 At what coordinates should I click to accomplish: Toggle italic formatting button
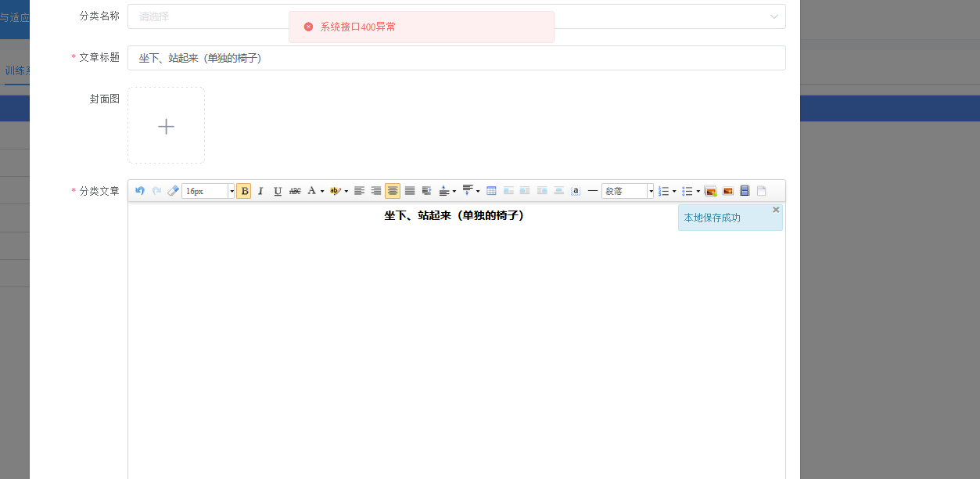261,191
